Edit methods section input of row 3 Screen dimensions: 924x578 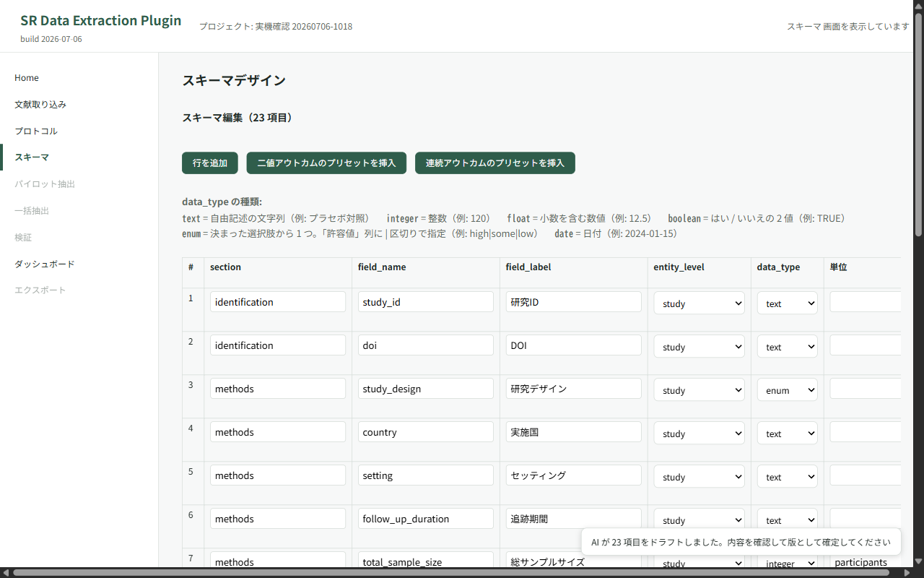coord(278,389)
